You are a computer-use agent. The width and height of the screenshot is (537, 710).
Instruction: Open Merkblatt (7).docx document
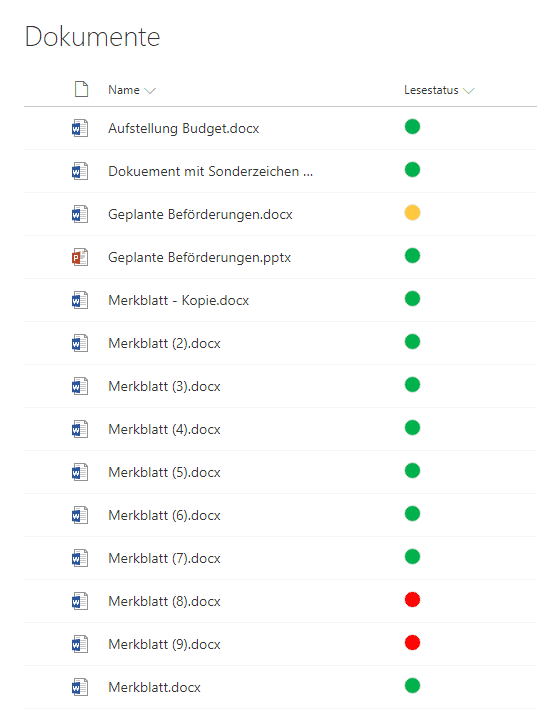(164, 559)
